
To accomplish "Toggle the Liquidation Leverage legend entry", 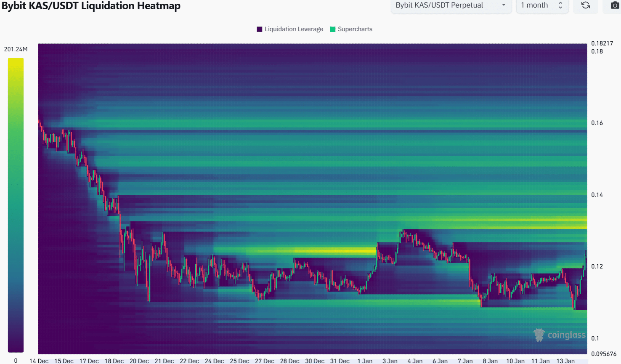I will tap(290, 29).
